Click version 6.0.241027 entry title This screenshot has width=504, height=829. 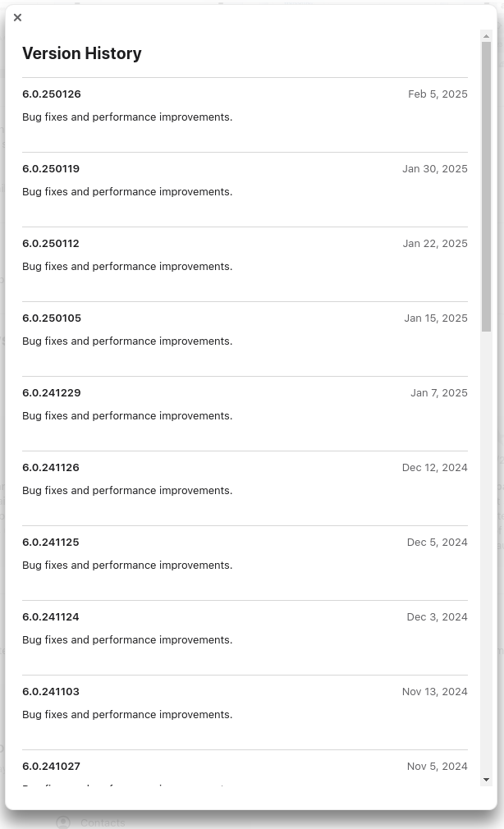(x=51, y=767)
